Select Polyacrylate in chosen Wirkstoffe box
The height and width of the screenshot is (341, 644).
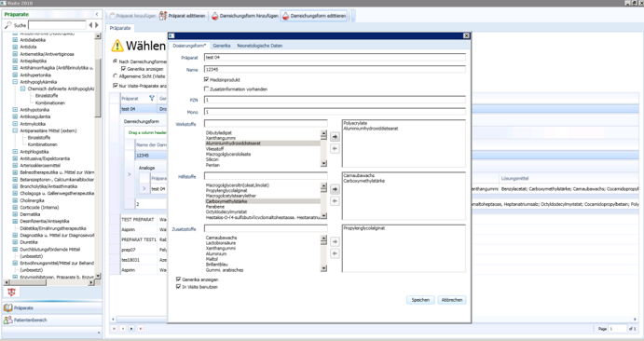click(x=355, y=123)
